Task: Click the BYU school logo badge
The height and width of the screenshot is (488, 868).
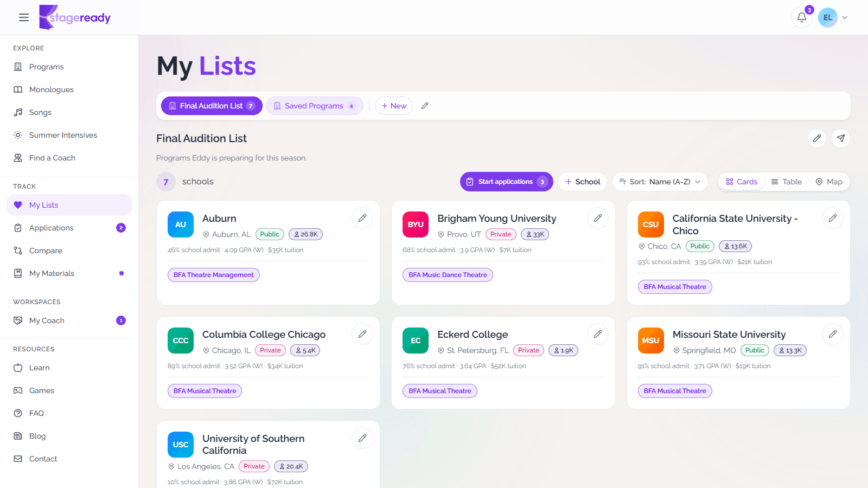Action: coord(416,224)
